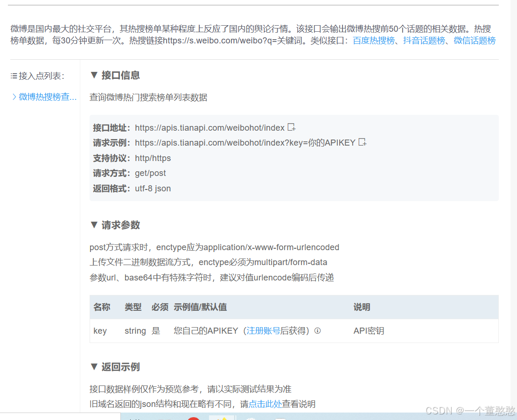Collapse the 返回示例 section triangle

[x=94, y=367]
